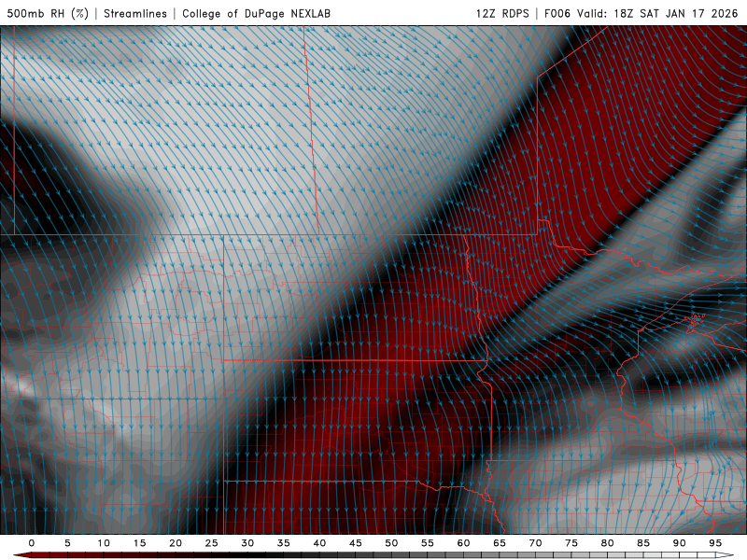This screenshot has height=560, width=747.
Task: Click the '50' label on color scale
Action: click(391, 543)
